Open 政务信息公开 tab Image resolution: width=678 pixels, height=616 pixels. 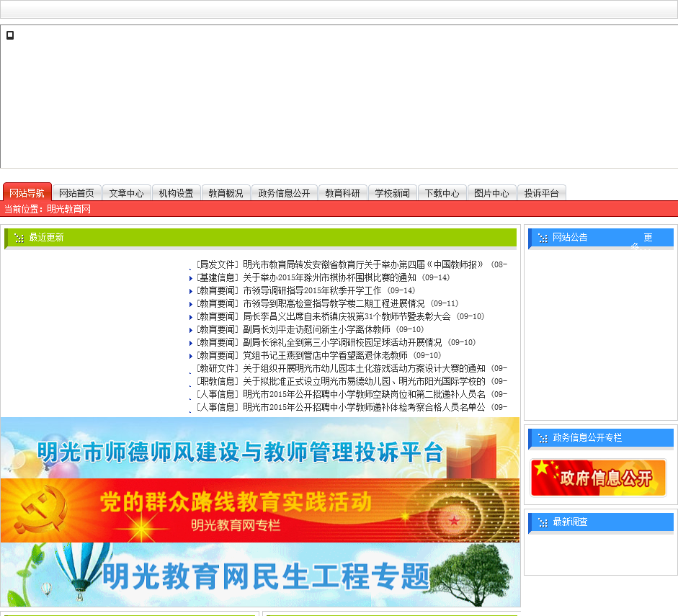tap(284, 193)
